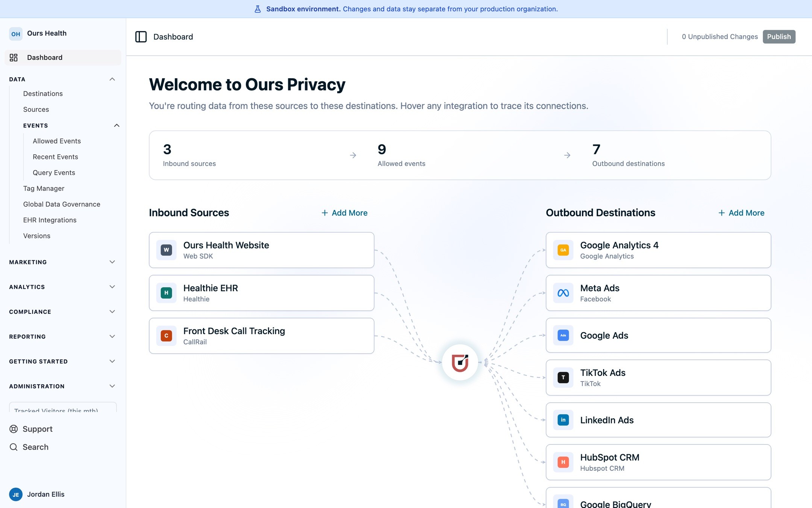
Task: Click the TikTok Ads T icon
Action: pyautogui.click(x=563, y=377)
